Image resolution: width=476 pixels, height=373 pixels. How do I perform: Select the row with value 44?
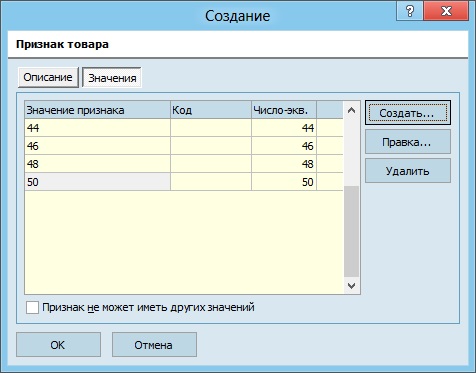click(x=184, y=128)
